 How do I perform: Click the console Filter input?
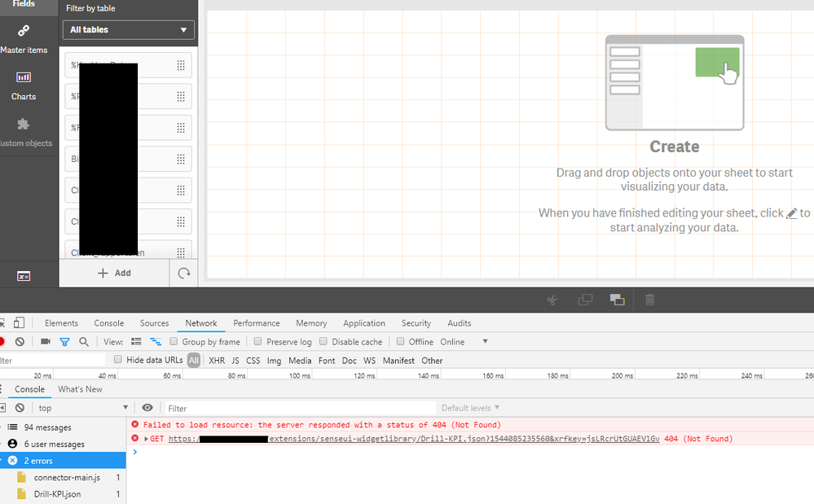coord(300,408)
